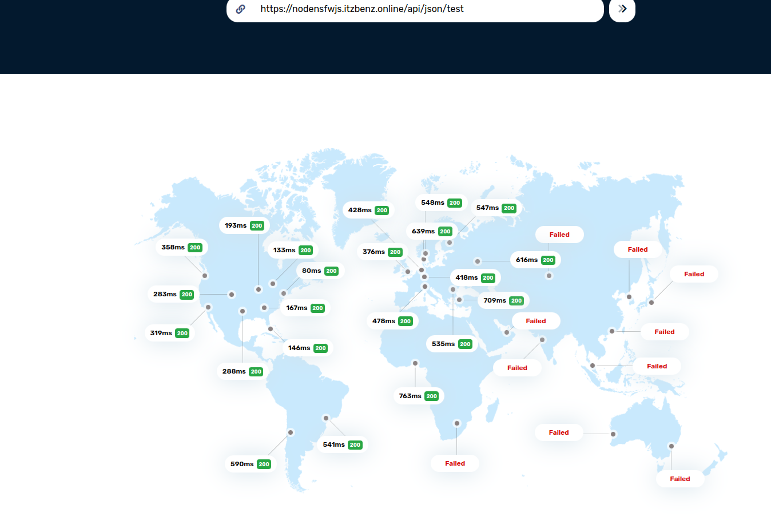The image size is (771, 532).
Task: Click the Failed label below southeastern Australia
Action: click(680, 479)
